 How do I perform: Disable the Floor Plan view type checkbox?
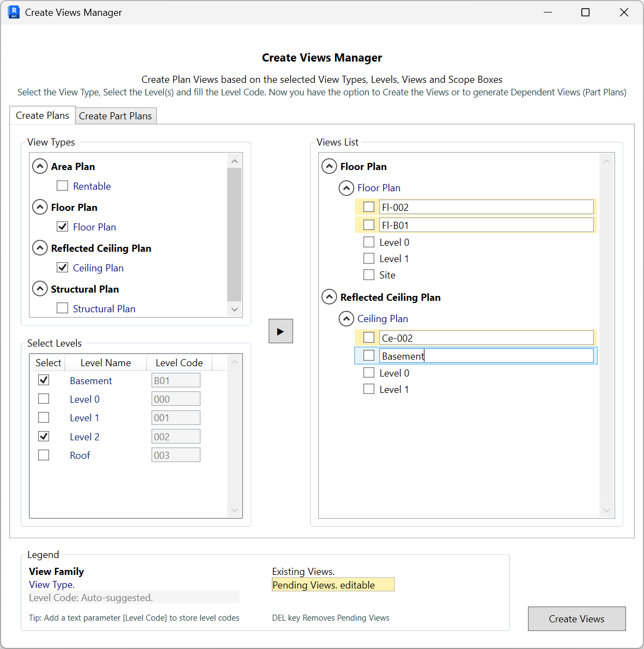[62, 226]
